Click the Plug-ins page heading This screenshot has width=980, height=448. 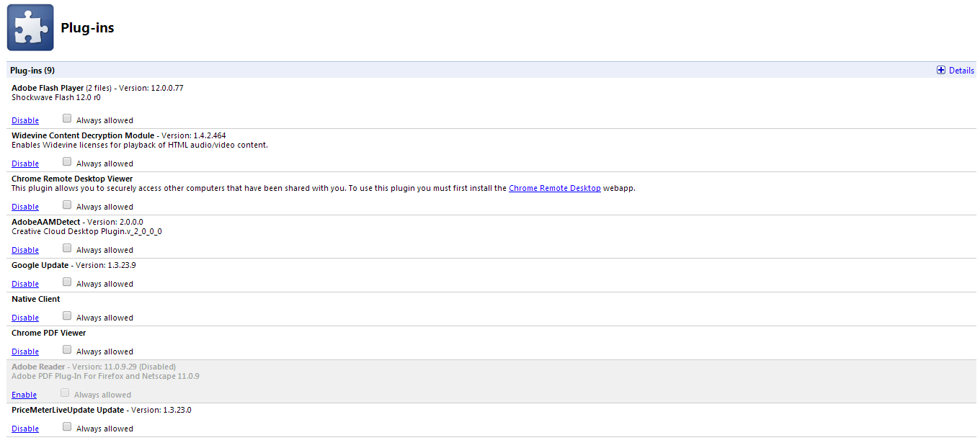tap(87, 28)
